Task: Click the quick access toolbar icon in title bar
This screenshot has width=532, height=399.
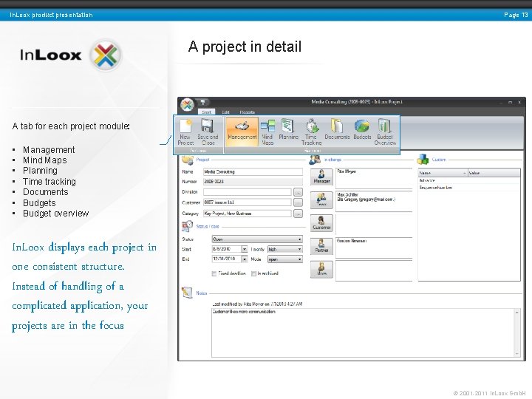Action: (x=203, y=101)
